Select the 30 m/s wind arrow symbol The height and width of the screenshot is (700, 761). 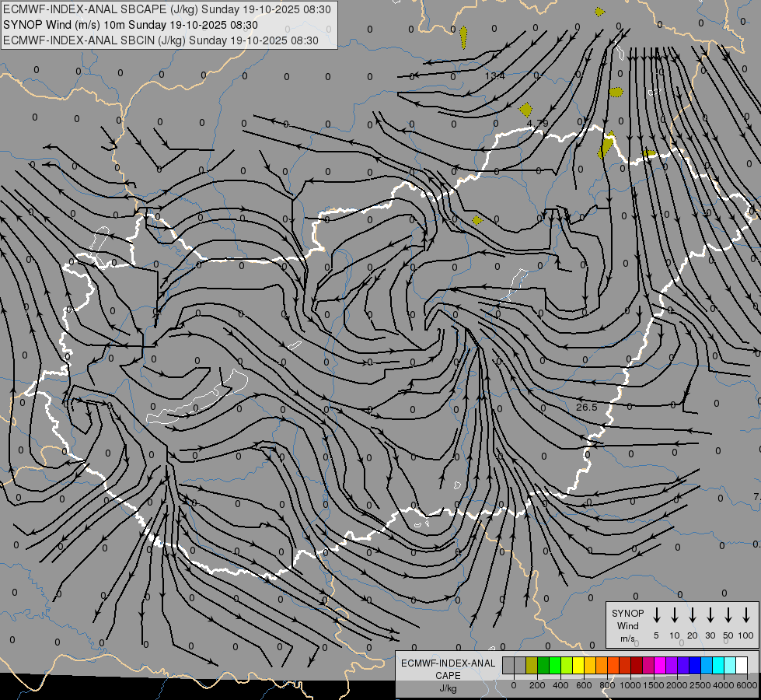[710, 615]
